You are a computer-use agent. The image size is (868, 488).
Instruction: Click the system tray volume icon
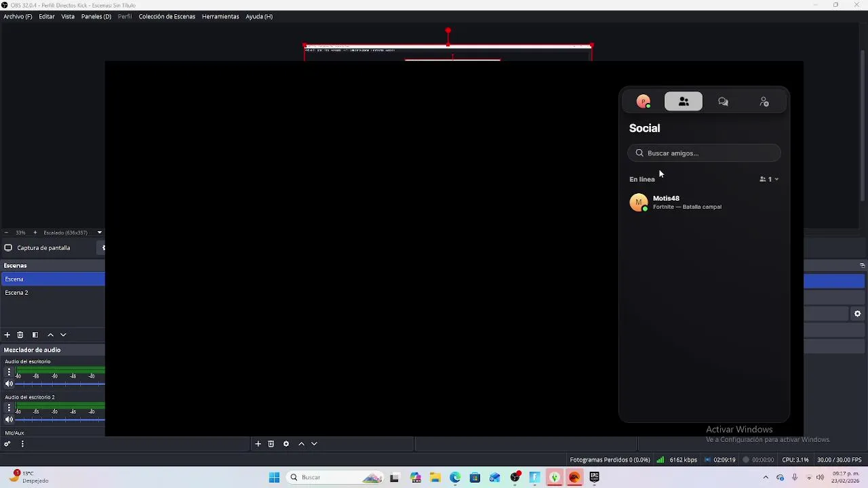click(x=820, y=477)
